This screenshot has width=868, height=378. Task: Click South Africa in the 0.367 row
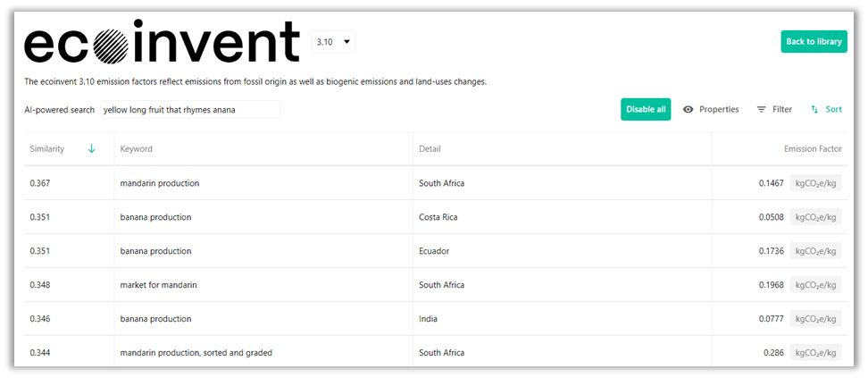coord(442,183)
